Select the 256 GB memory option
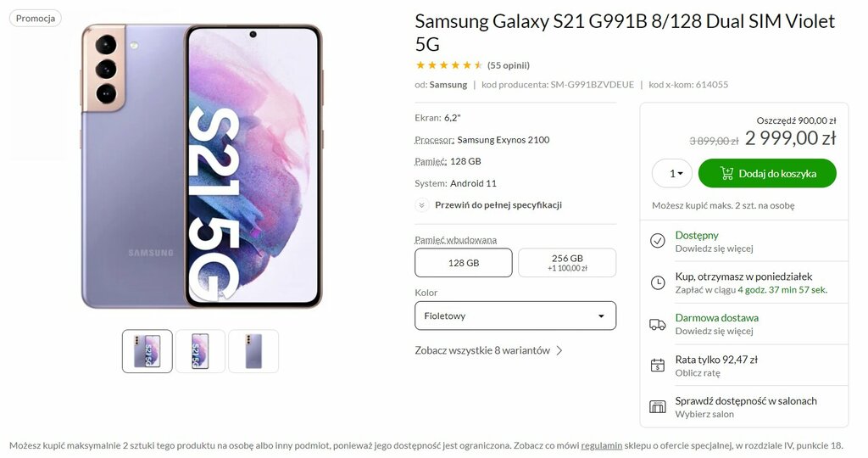Viewport: 868px width, 458px height. tap(567, 263)
